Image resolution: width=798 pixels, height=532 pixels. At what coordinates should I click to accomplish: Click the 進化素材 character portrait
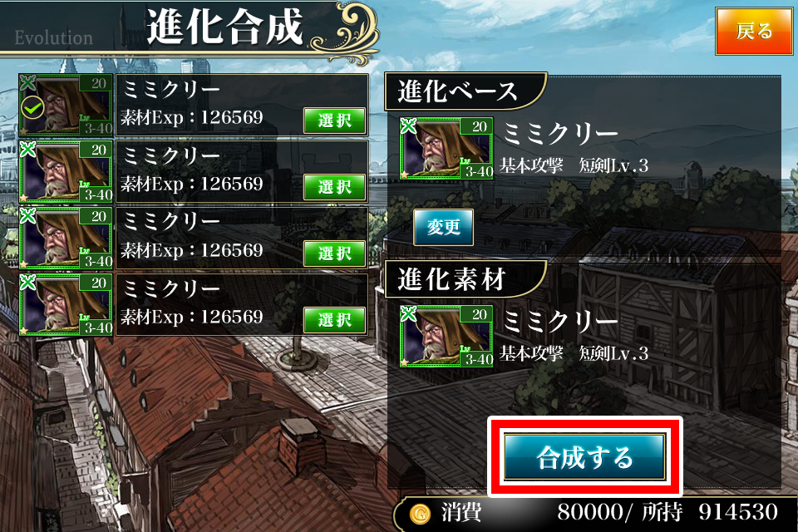tap(447, 336)
